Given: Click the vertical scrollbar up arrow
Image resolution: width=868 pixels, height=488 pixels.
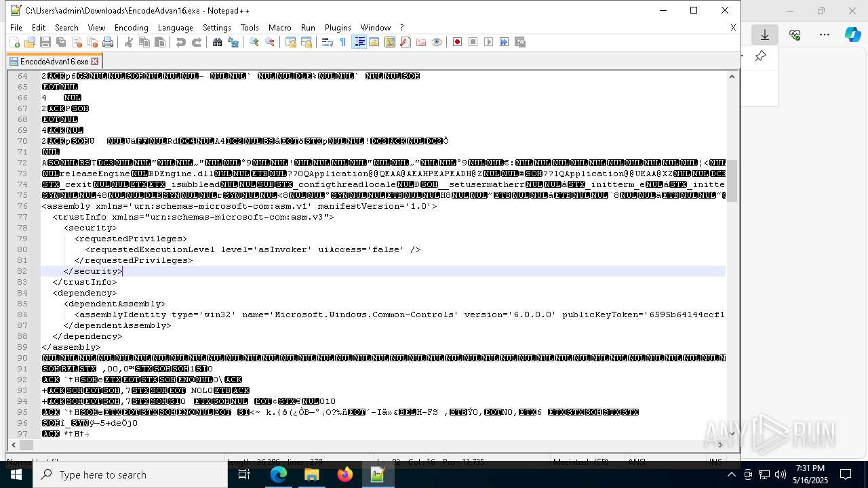Looking at the screenshot, I should point(732,77).
